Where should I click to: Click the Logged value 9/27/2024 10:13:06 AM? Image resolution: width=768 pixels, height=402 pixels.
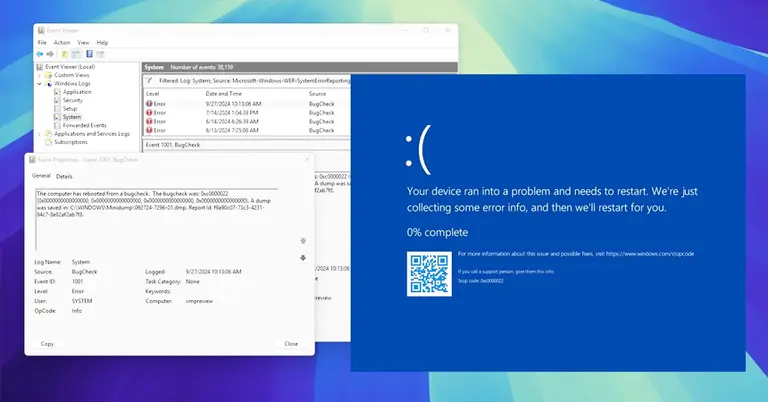pyautogui.click(x=214, y=272)
